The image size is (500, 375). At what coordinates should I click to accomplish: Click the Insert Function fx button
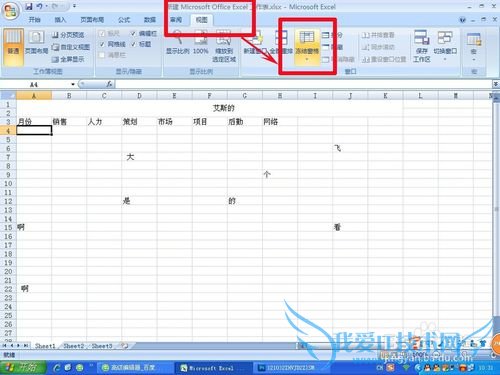pyautogui.click(x=109, y=84)
